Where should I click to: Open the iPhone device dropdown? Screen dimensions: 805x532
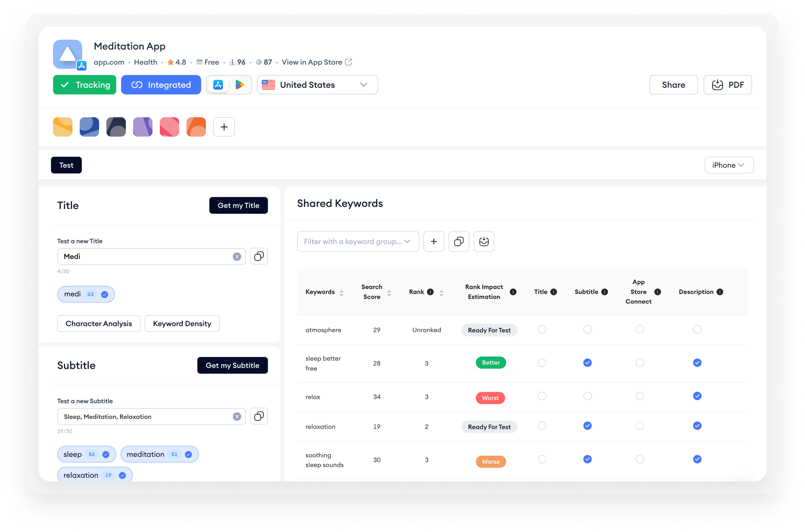pos(729,165)
